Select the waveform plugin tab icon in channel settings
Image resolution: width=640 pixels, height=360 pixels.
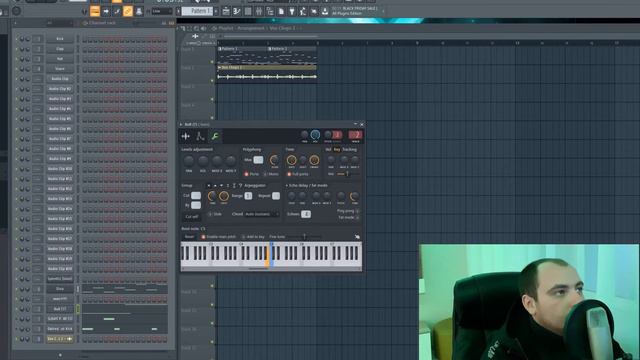click(186, 136)
